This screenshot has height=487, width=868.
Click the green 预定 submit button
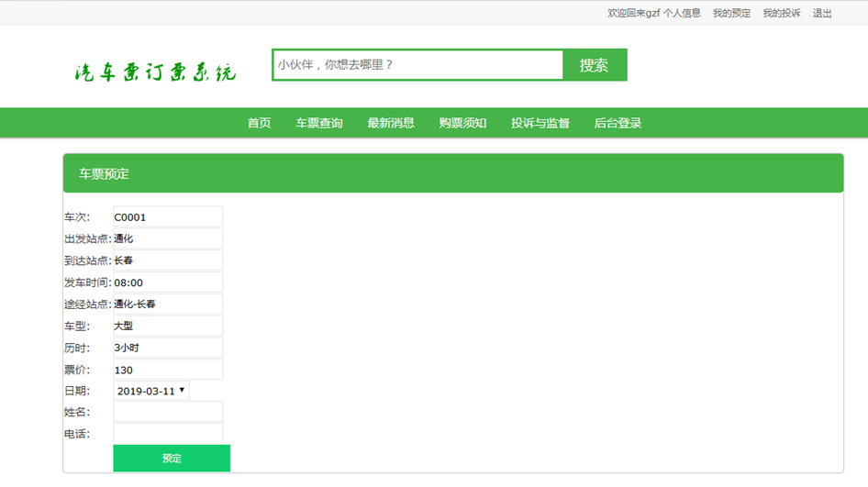(172, 459)
